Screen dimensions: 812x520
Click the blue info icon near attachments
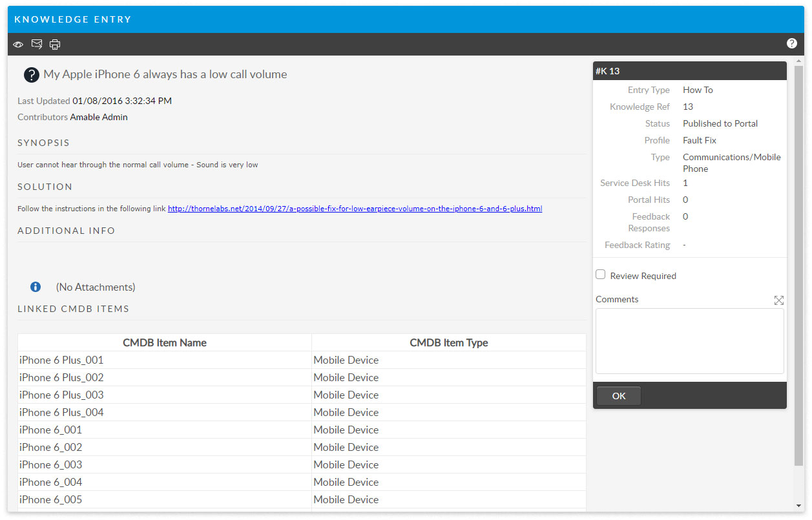(36, 287)
